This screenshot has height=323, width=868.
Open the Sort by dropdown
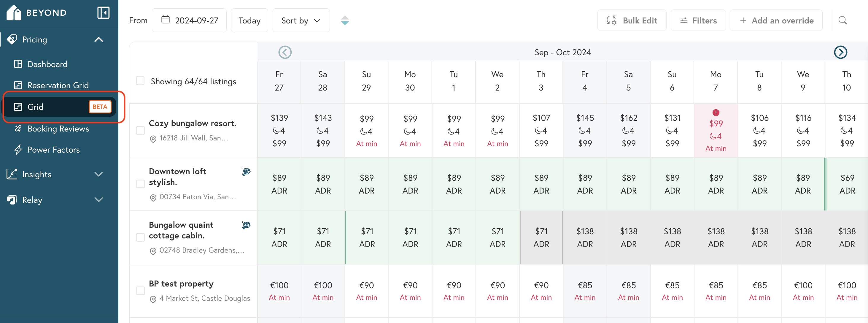[301, 20]
